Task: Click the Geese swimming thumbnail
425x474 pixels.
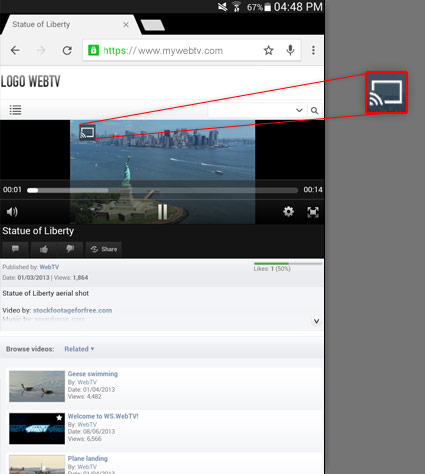Action: 37,386
